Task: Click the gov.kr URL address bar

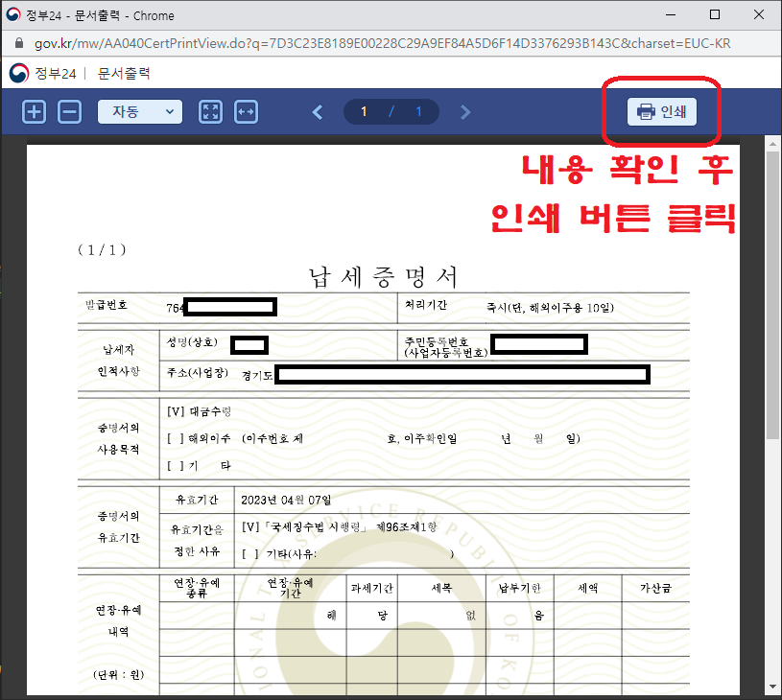Action: pos(382,43)
